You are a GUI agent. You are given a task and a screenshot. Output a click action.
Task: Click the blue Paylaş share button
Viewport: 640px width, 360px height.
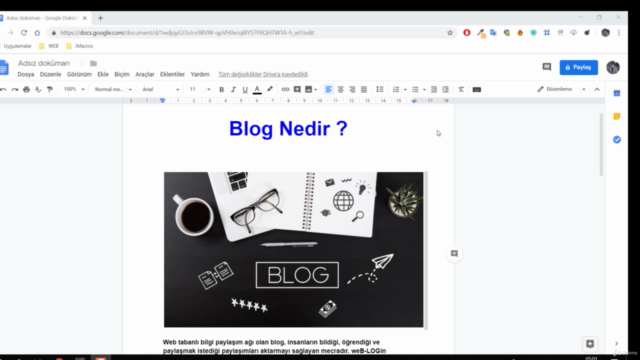(x=578, y=67)
